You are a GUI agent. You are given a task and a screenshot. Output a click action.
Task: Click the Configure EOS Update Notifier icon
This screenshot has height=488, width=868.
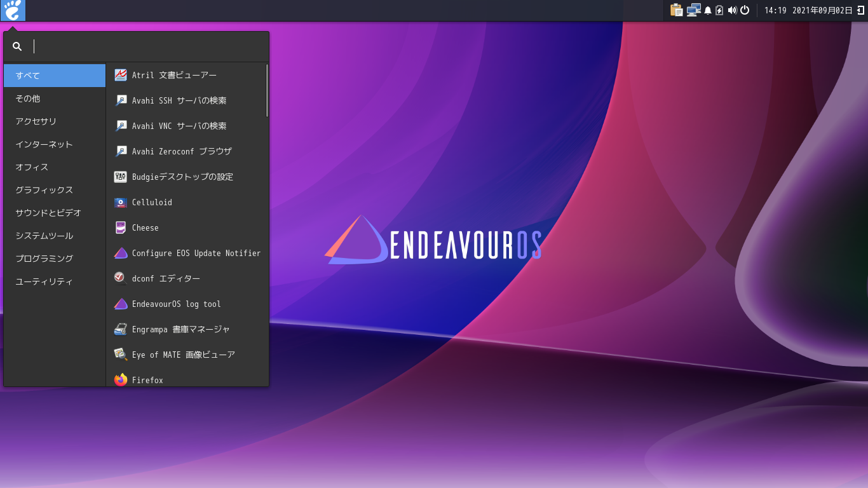pos(121,253)
